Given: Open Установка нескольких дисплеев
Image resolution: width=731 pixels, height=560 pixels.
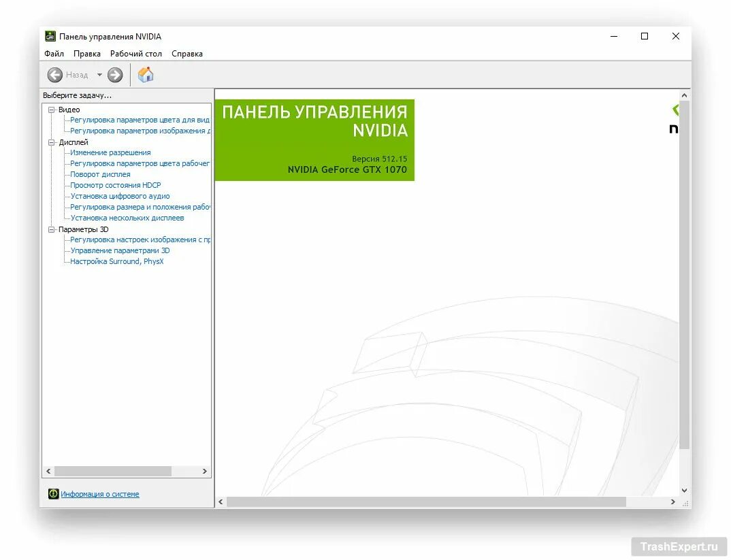Looking at the screenshot, I should click(x=127, y=218).
